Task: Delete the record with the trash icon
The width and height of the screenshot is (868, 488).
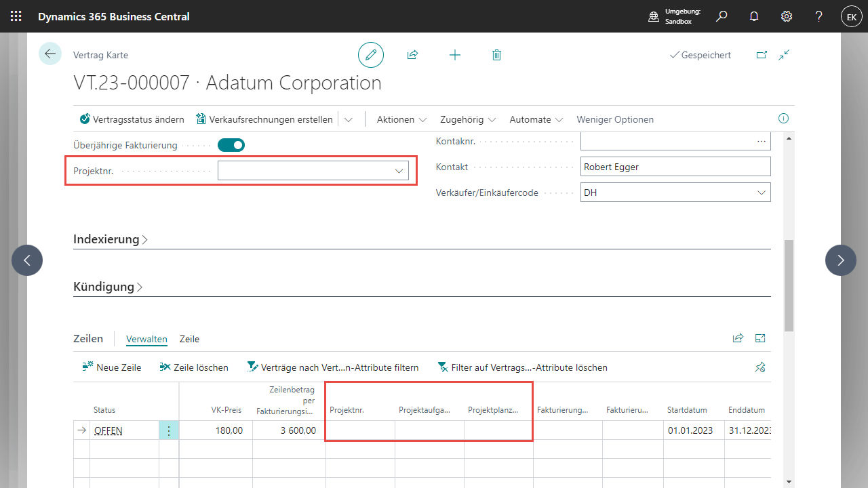Action: coord(496,55)
